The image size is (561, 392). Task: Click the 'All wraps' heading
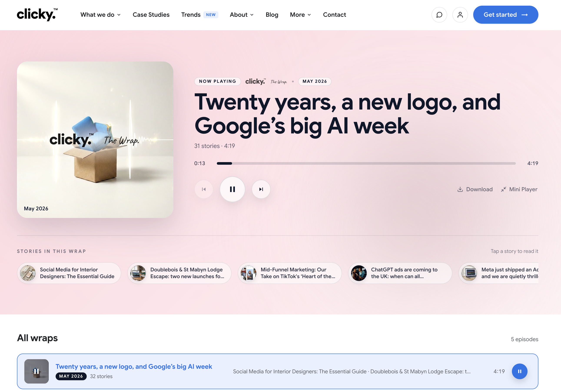tap(37, 338)
